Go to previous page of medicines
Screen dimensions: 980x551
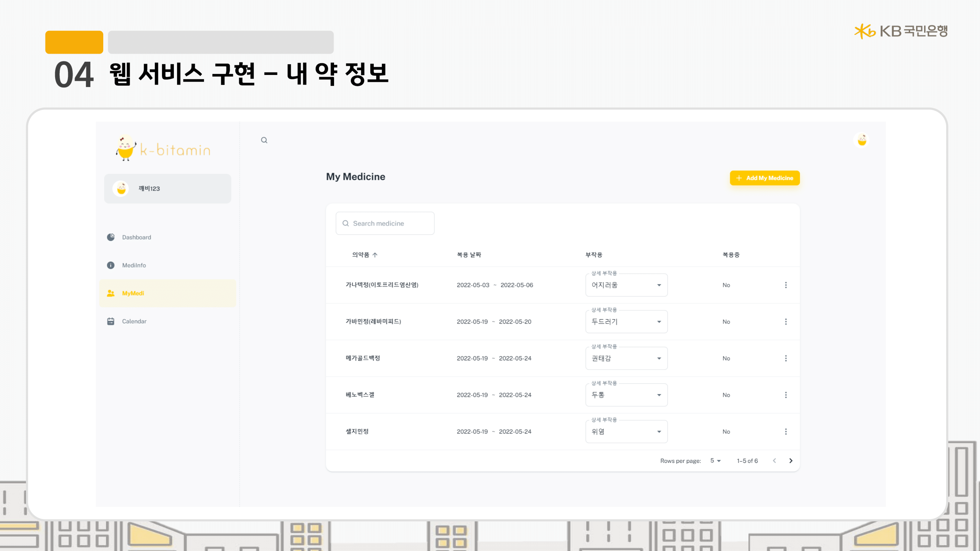coord(774,461)
